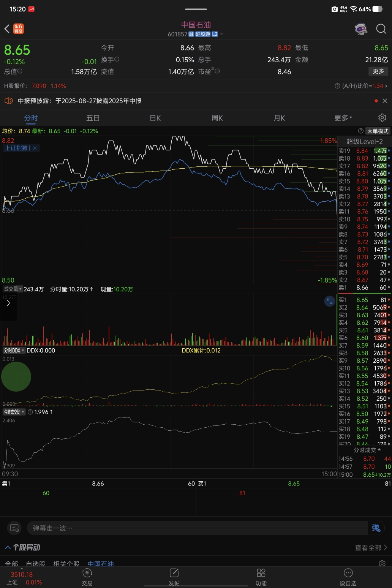The image size is (392, 588).
Task: Open the stock name dropdown arrow
Action: pos(222,34)
